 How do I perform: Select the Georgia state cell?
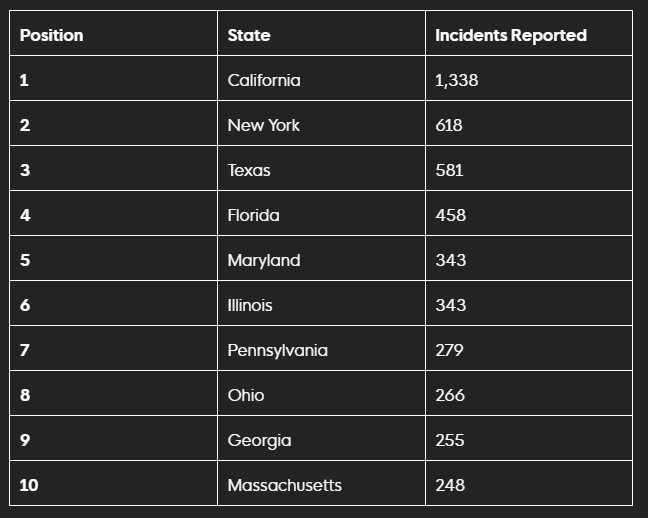tap(260, 440)
